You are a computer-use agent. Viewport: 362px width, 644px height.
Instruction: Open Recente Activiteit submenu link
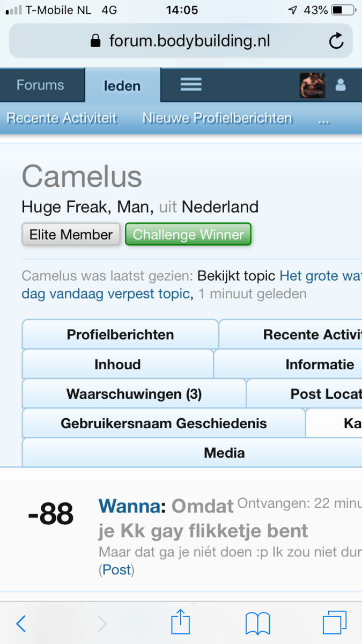(62, 118)
